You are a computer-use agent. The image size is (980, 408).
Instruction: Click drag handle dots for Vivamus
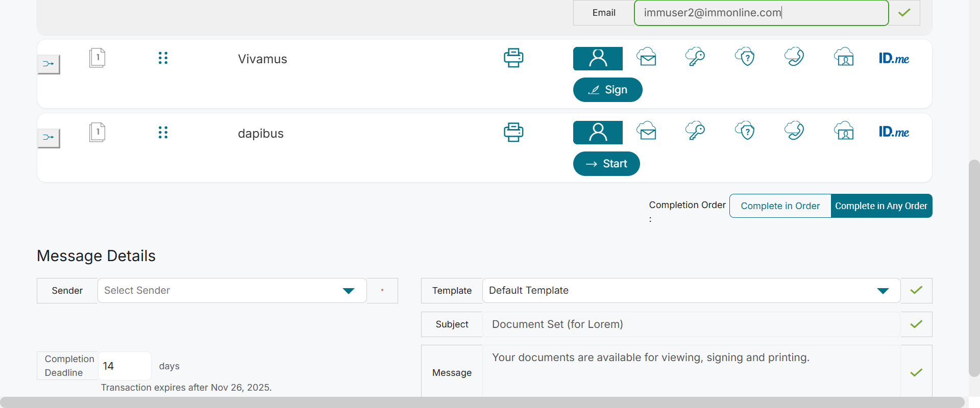(x=163, y=58)
